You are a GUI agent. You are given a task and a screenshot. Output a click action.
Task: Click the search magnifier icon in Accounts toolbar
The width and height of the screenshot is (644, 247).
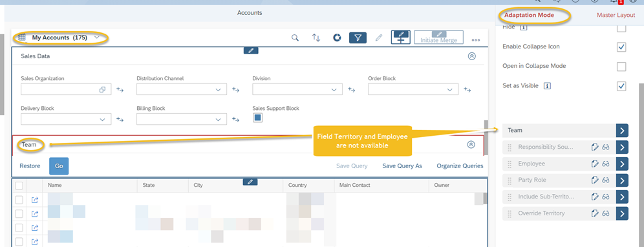[295, 38]
